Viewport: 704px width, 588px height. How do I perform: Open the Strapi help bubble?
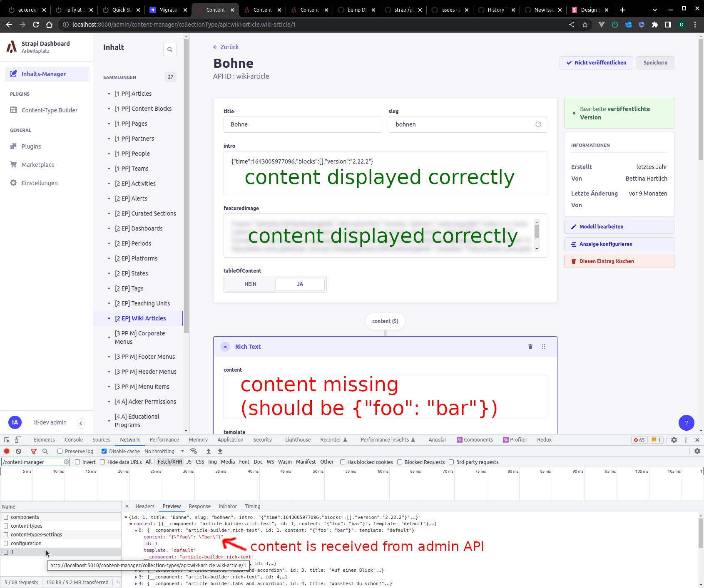[x=686, y=423]
